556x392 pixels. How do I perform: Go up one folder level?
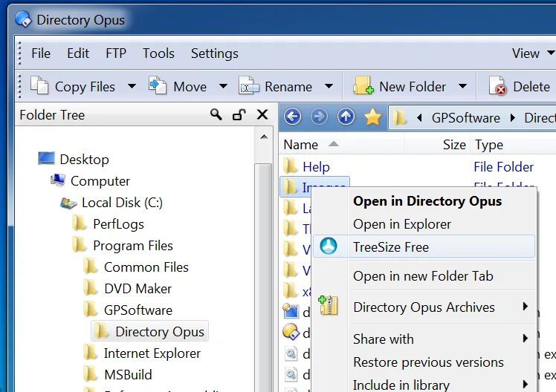click(x=346, y=117)
